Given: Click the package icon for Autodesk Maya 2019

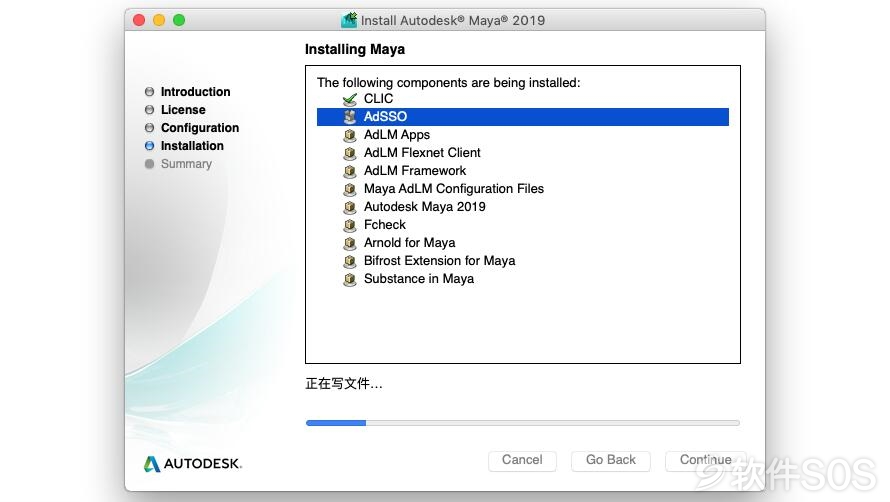Looking at the screenshot, I should coord(350,207).
